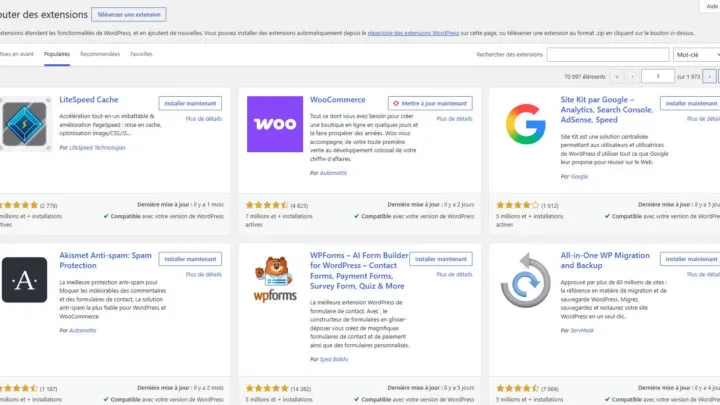Screen dimensions: 720x405
Task: Open the Populaires tab
Action: coord(57,54)
